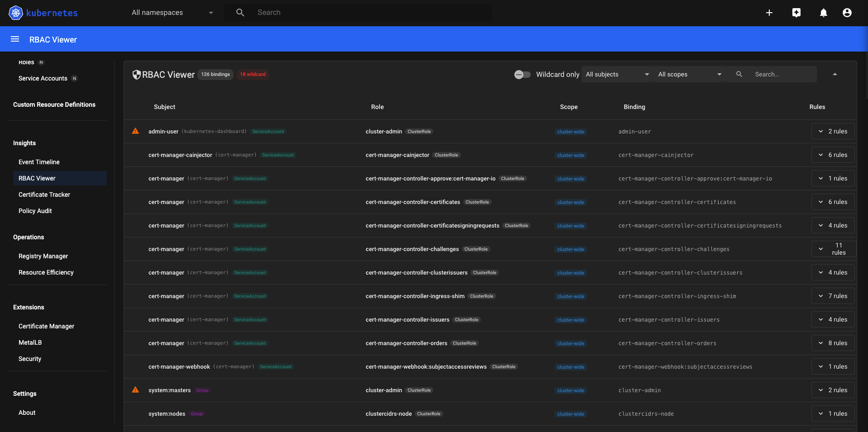Expand 7 rules for controller-ingress-shim
868x432 pixels.
[833, 296]
